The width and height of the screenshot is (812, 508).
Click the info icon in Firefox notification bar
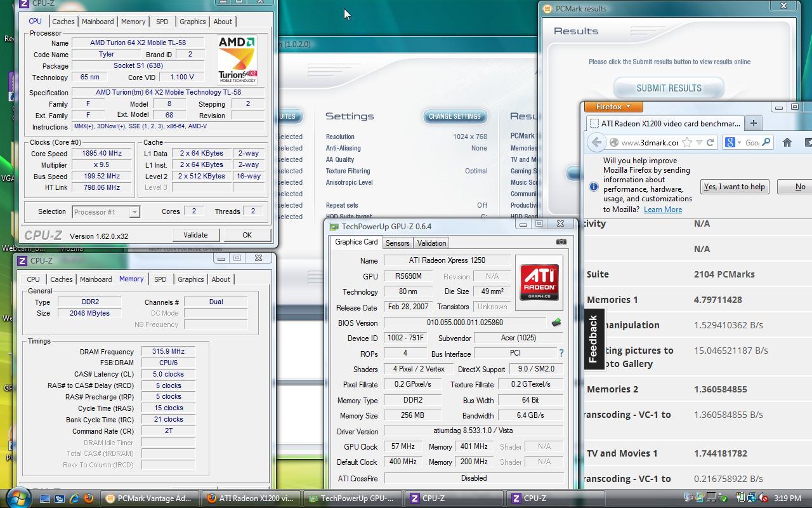594,186
